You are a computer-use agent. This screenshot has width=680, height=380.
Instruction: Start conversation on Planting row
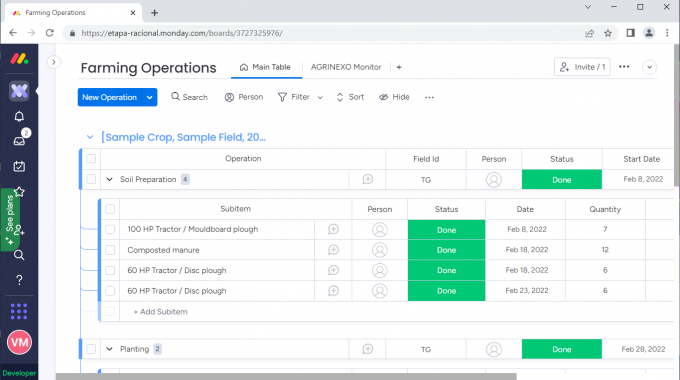[x=367, y=349]
